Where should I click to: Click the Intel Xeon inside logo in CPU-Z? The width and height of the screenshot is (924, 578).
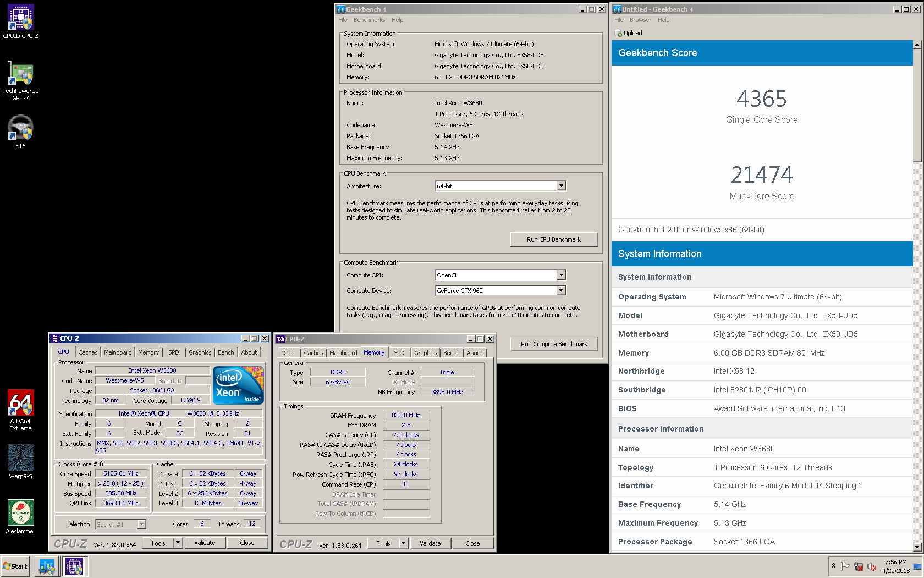238,385
